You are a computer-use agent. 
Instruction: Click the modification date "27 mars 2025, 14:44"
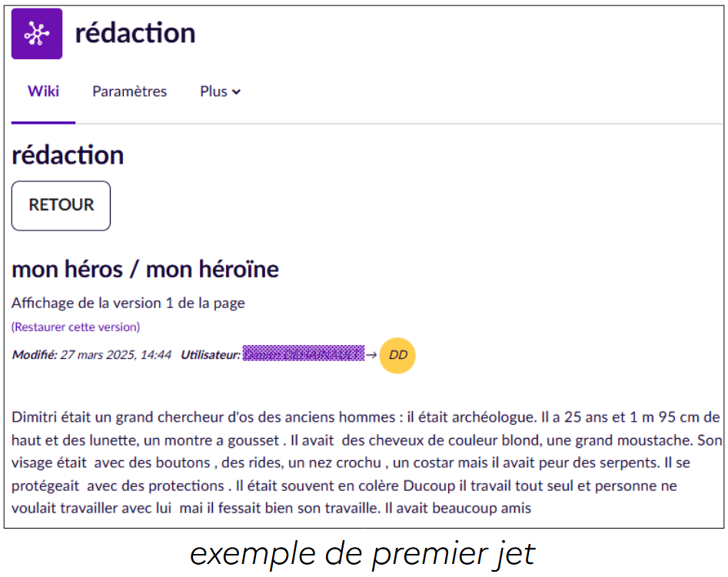click(115, 355)
